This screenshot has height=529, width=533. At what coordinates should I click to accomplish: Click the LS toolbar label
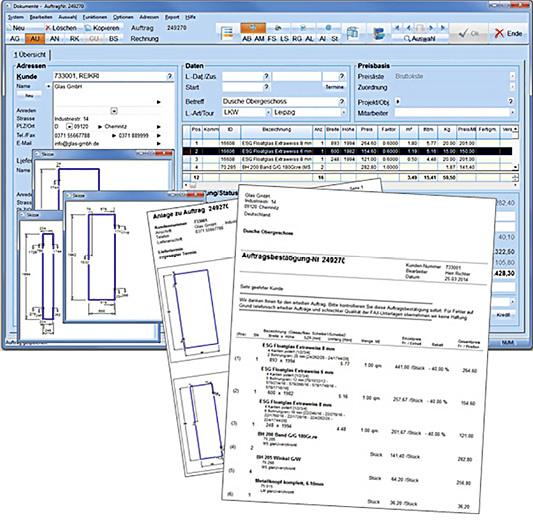(284, 39)
